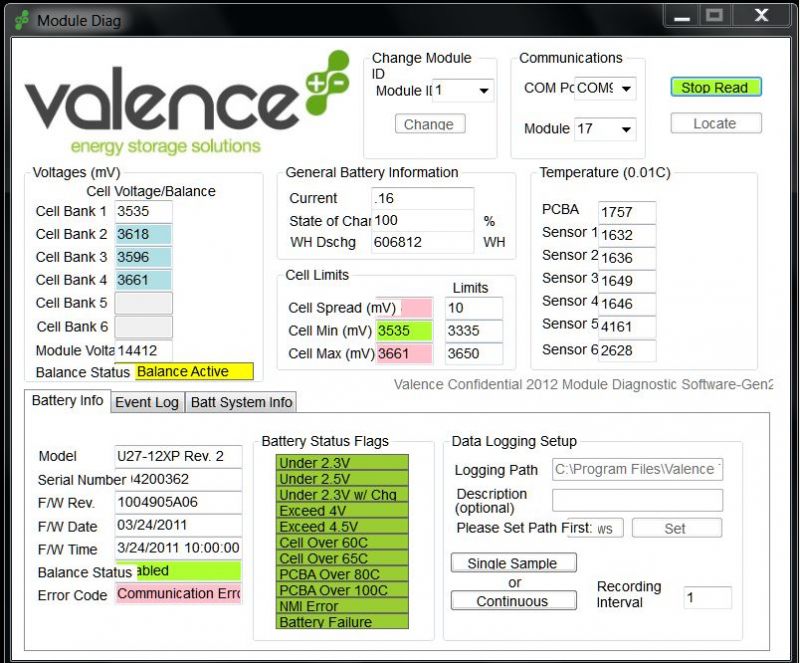Click the Cell Over 65C flag
Viewport: 800px width, 663px height.
342,558
